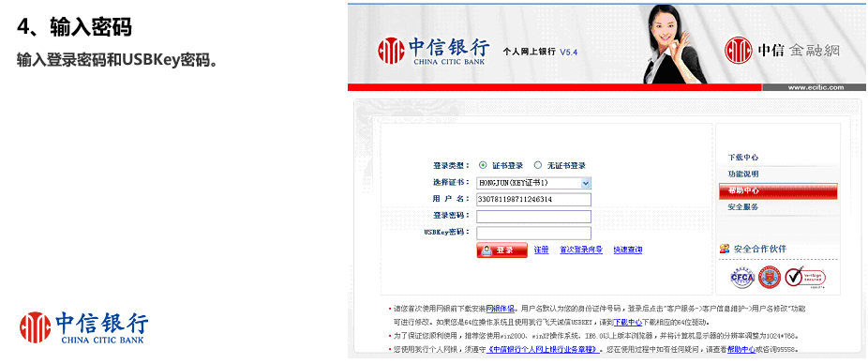Viewport: 868px width, 364px height.
Task: Click the 登录密码 input field
Action: [533, 216]
